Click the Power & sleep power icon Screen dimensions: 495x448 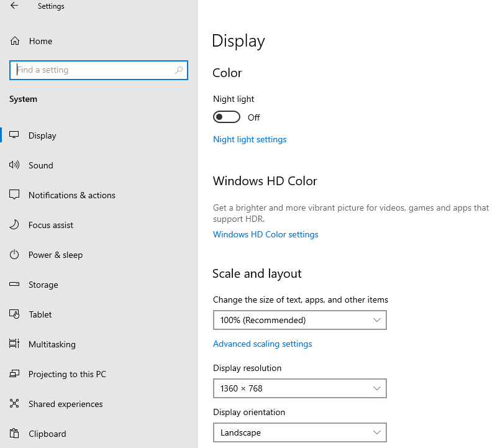[14, 255]
